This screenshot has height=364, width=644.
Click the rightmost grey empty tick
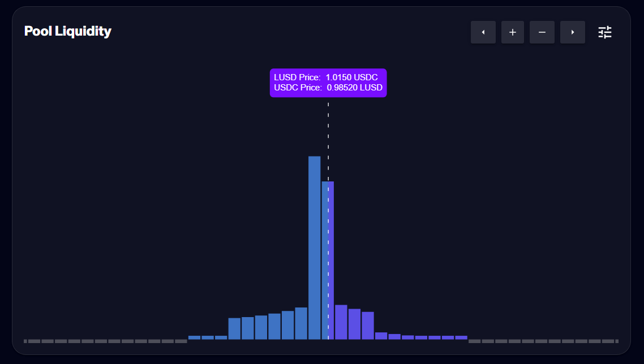(616, 341)
